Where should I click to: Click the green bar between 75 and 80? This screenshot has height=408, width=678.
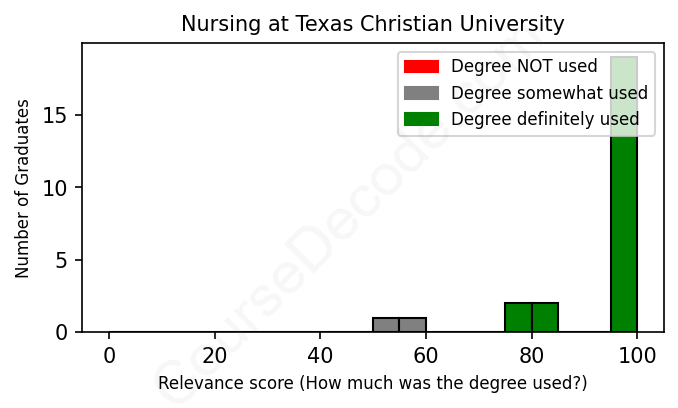(x=518, y=317)
